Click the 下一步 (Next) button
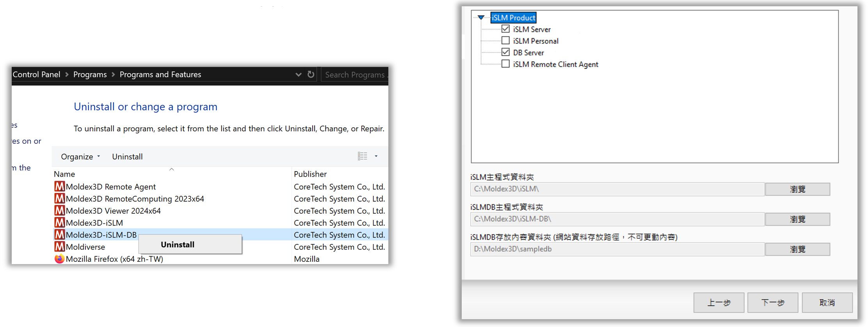868x327 pixels. pyautogui.click(x=772, y=302)
